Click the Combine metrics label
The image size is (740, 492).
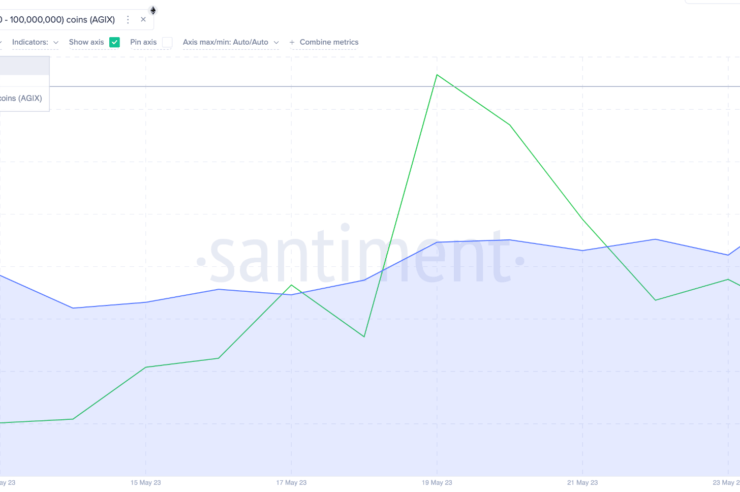[329, 42]
